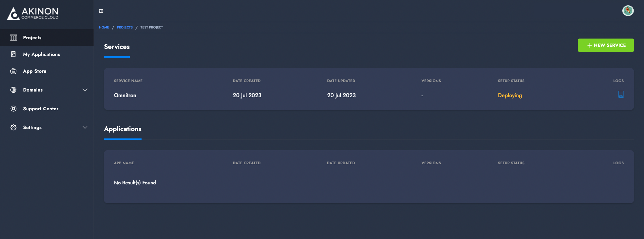Go to Projects breadcrumb link

pos(124,27)
